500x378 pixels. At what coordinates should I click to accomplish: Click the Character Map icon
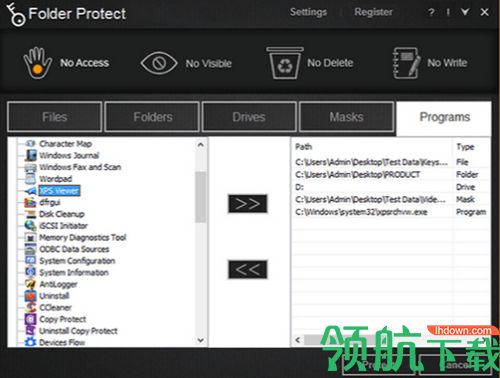30,144
